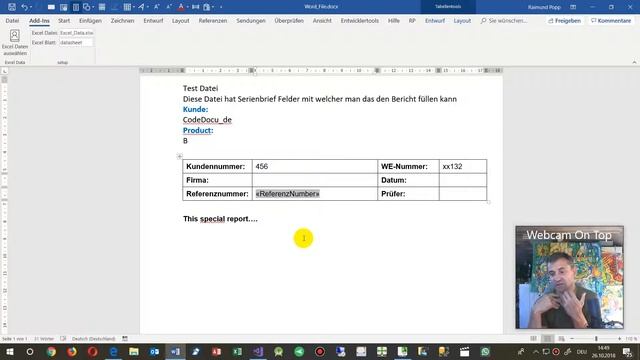Click the Save icon in the quick access toolbar
Image resolution: width=640 pixels, height=360 pixels.
click(x=12, y=7)
